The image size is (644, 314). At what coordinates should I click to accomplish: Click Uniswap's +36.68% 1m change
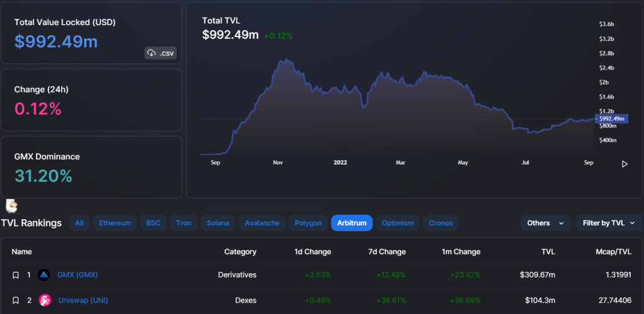point(465,300)
